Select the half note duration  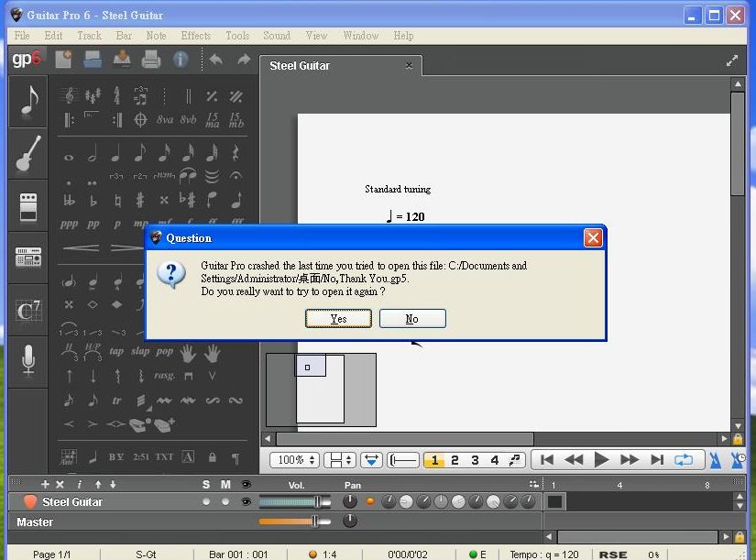(x=93, y=153)
